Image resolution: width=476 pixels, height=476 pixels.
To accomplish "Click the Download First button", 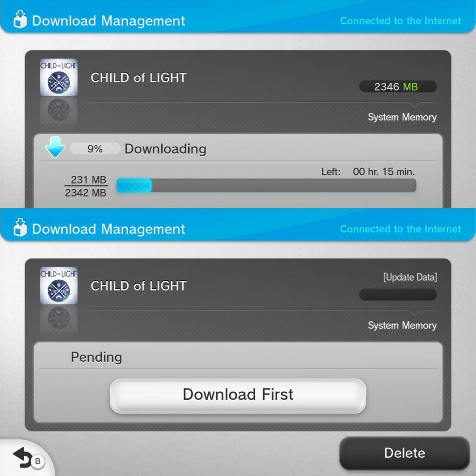I will click(238, 396).
